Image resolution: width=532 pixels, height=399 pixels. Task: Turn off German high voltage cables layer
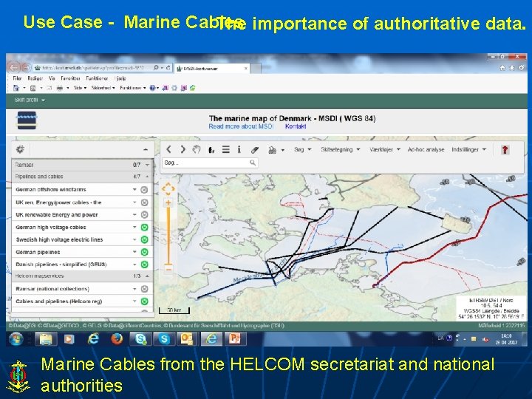click(144, 228)
